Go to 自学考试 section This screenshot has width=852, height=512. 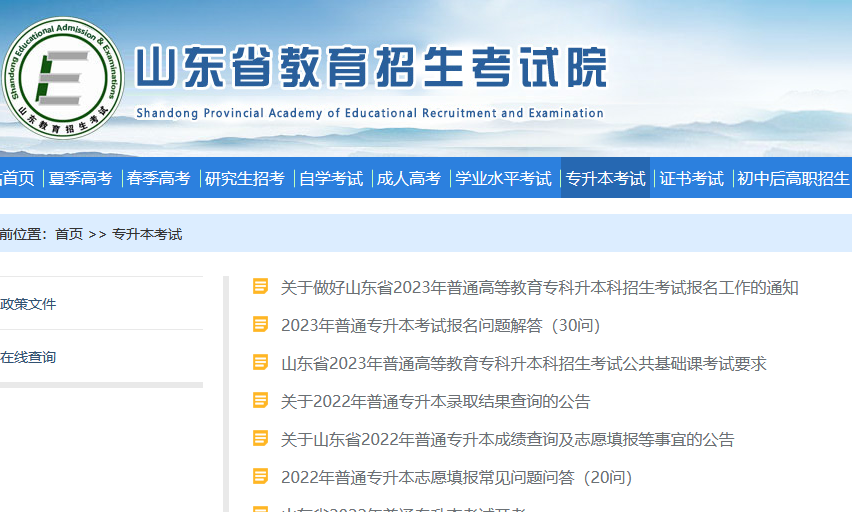pos(331,178)
